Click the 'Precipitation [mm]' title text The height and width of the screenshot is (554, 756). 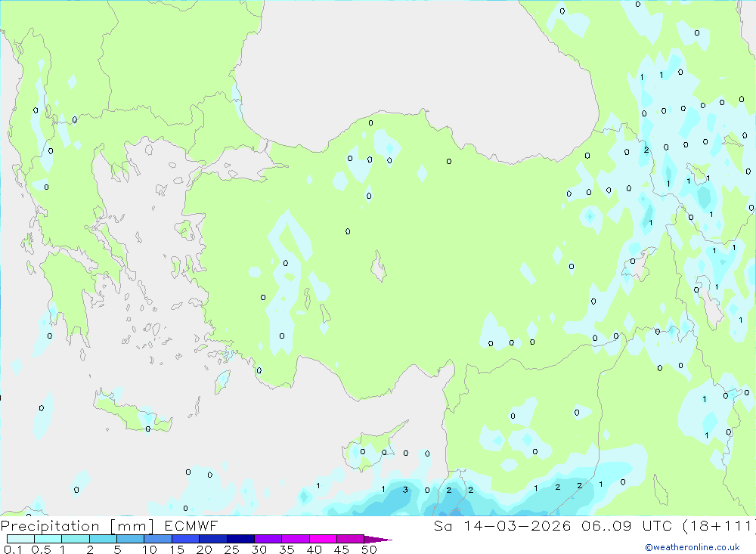tap(77, 526)
